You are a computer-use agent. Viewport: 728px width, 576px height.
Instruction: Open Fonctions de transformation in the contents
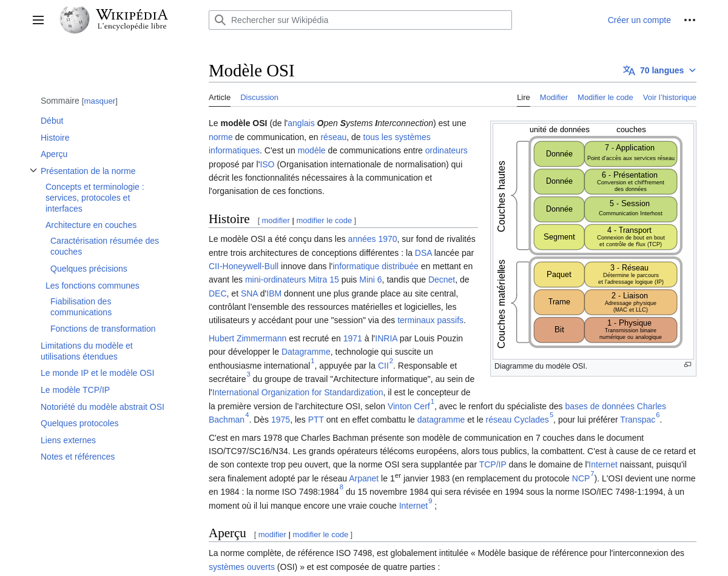tap(103, 329)
